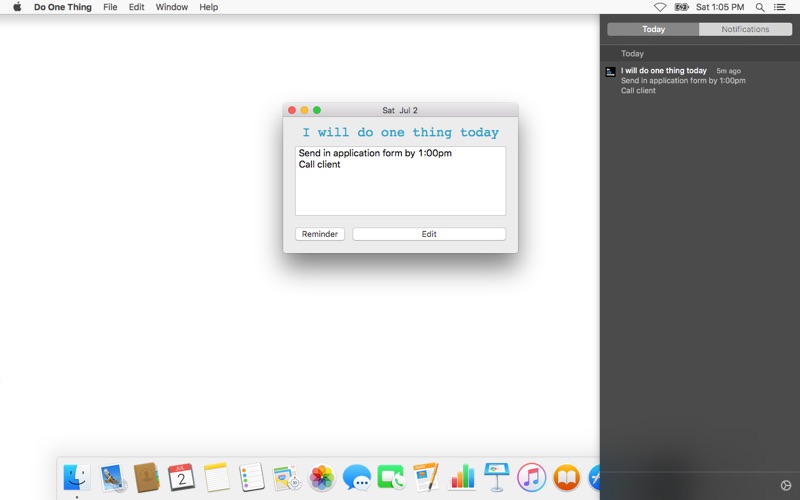Image resolution: width=800 pixels, height=500 pixels.
Task: Zoom the window with green button
Action: [317, 110]
